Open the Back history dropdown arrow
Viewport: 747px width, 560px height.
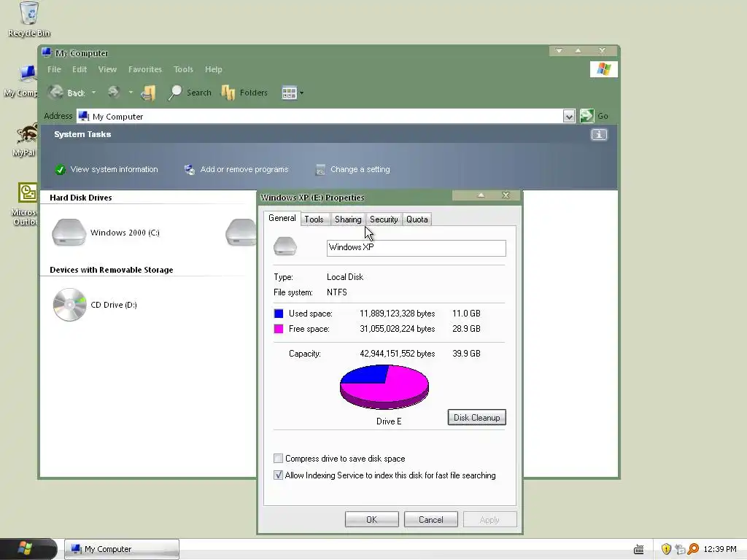click(94, 93)
